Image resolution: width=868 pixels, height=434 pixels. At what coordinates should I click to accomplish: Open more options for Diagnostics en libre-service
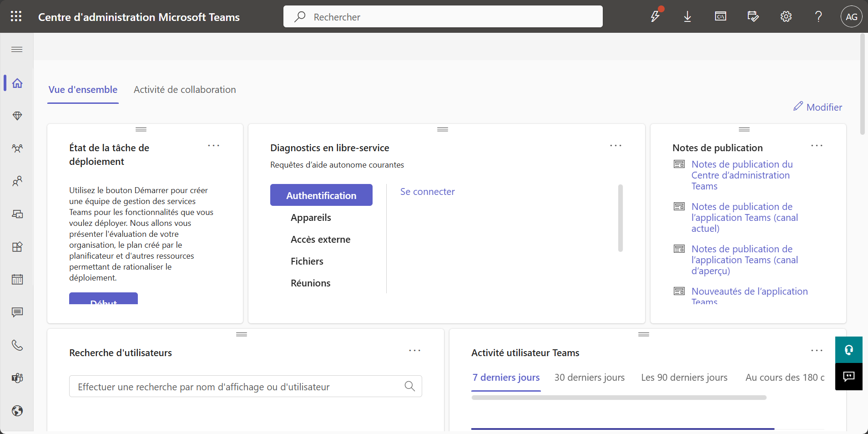[x=616, y=146]
